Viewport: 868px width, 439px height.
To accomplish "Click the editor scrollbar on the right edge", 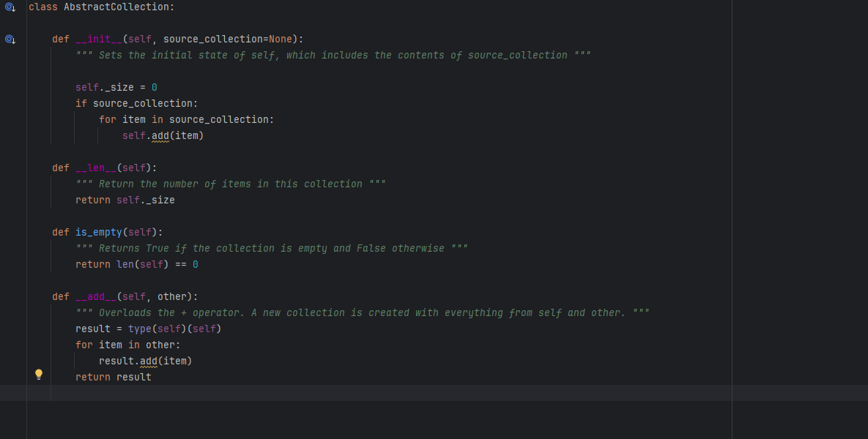I will tap(864, 73).
